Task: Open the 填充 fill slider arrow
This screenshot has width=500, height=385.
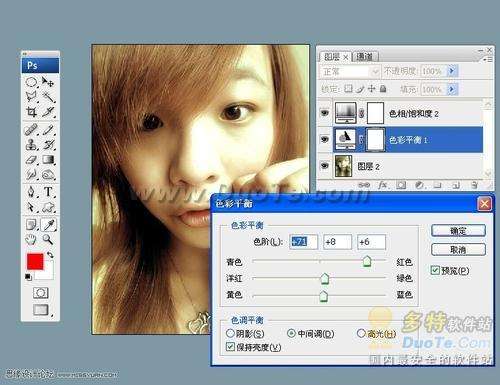Action: (452, 89)
